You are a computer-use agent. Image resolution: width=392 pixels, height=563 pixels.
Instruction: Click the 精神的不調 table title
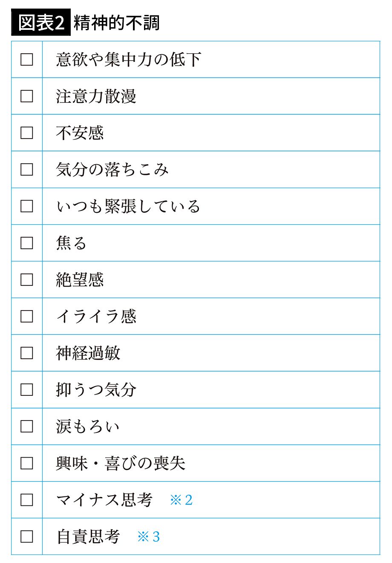(116, 22)
